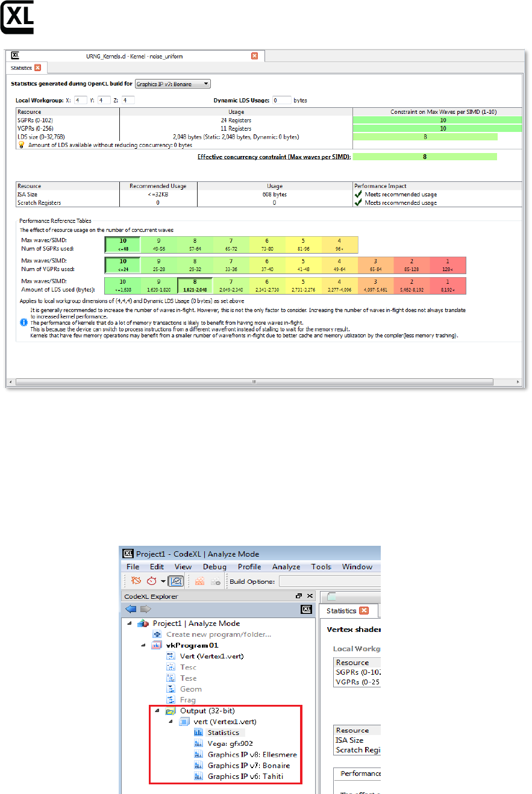Open the Analyze menu in CodeXL
Image resolution: width=532 pixels, height=794 pixels.
pyautogui.click(x=286, y=567)
